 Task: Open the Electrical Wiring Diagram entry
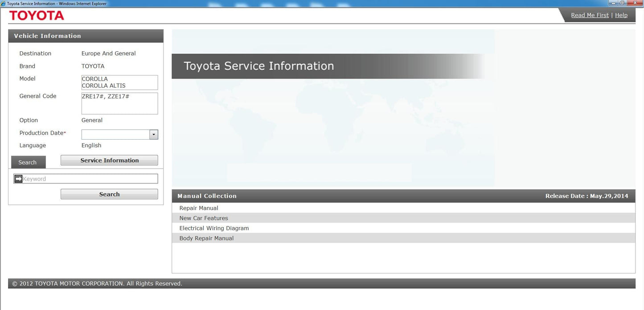click(214, 228)
